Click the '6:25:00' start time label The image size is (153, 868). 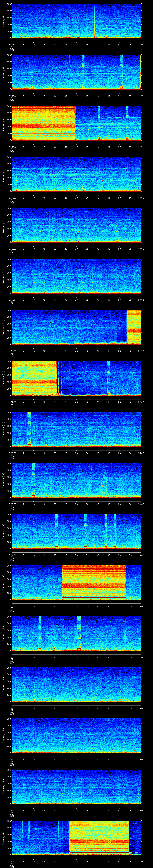12,606
